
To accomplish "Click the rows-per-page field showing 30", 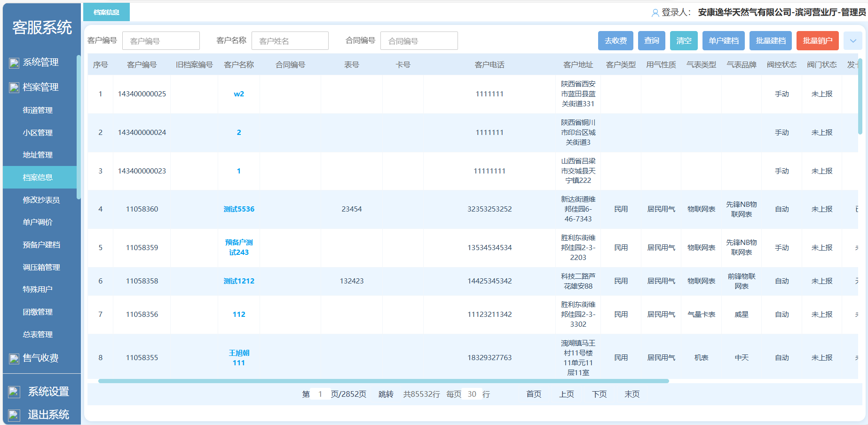I will [472, 394].
